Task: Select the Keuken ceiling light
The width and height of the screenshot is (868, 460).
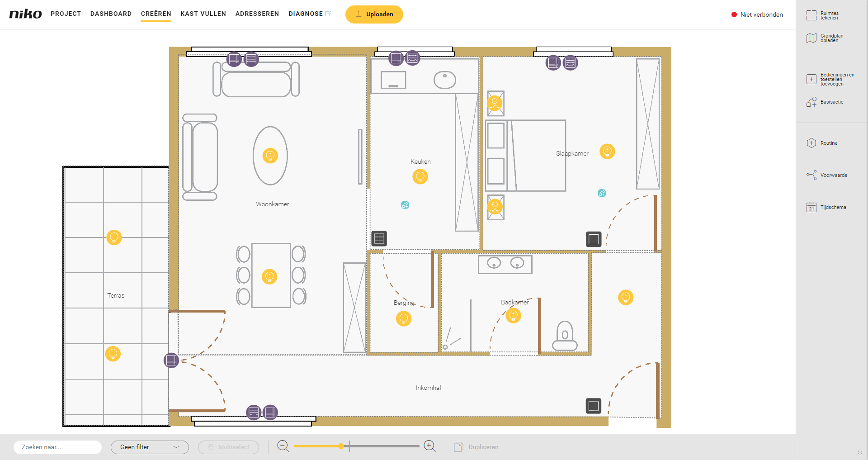Action: [420, 176]
